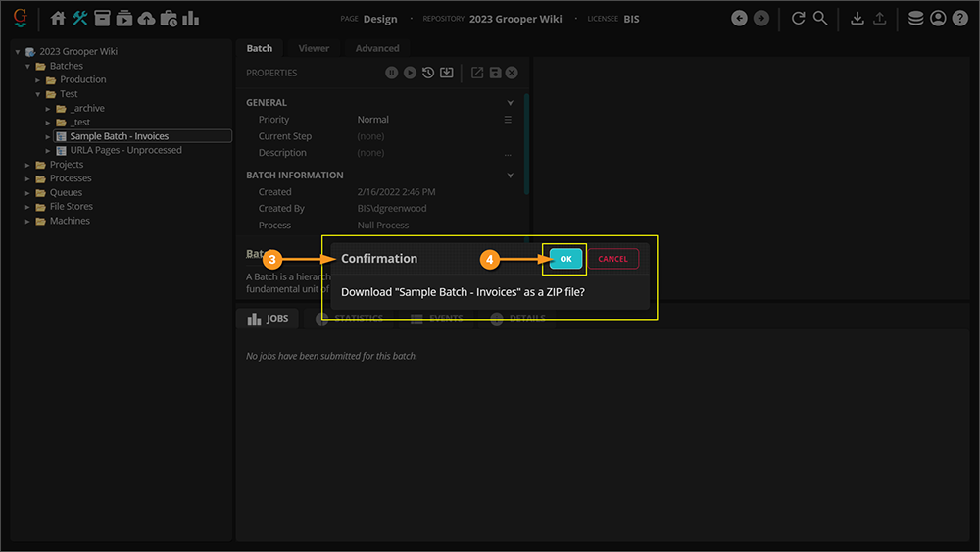The width and height of the screenshot is (980, 552).
Task: Collapse the BATCH INFORMATION section chevron
Action: [510, 176]
